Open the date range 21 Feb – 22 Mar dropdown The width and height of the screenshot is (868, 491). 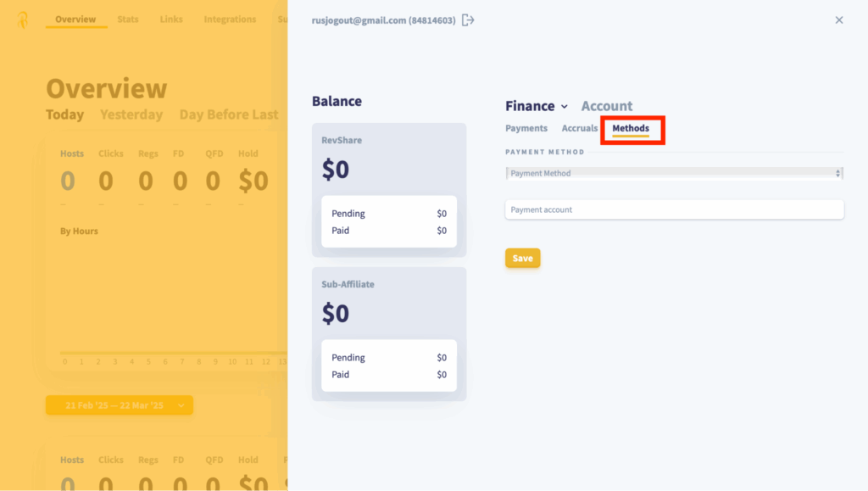(x=119, y=405)
